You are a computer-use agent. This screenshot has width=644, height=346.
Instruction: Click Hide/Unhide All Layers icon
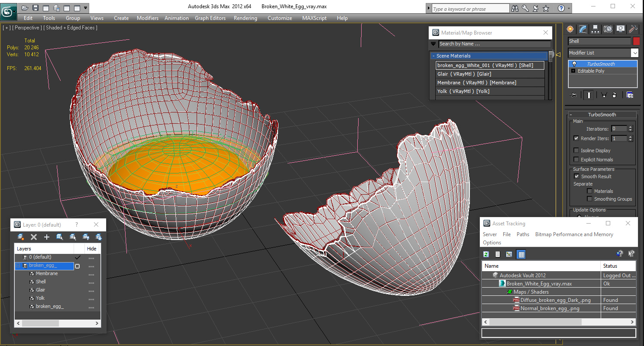(86, 237)
